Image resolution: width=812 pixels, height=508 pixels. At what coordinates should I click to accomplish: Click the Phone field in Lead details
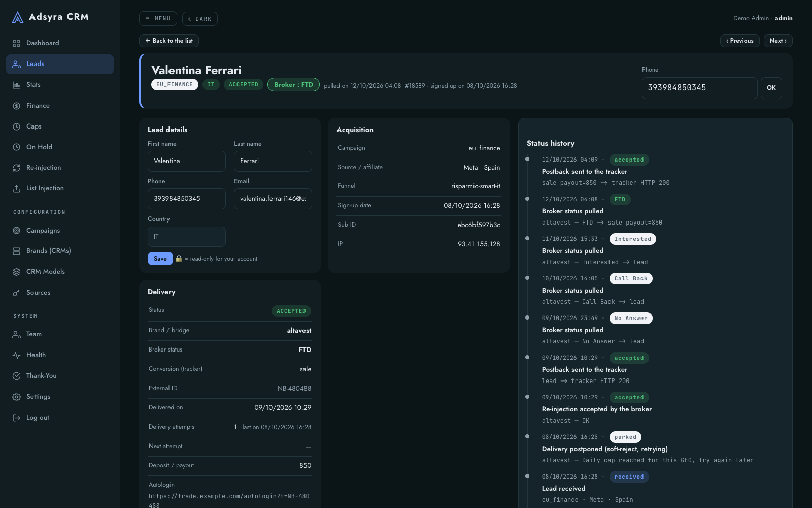click(187, 199)
